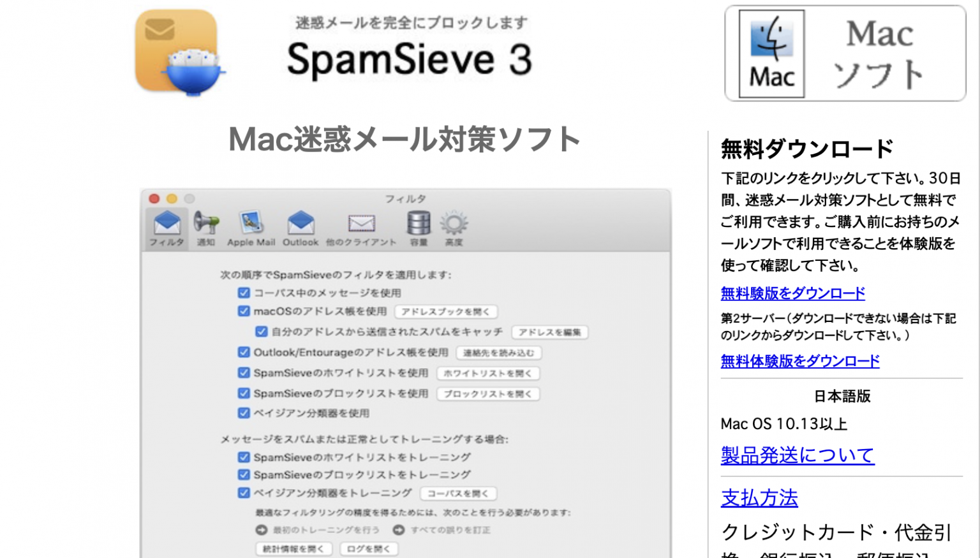Image resolution: width=980 pixels, height=558 pixels.
Task: Open the 高度 gear icon
Action: pos(455,224)
